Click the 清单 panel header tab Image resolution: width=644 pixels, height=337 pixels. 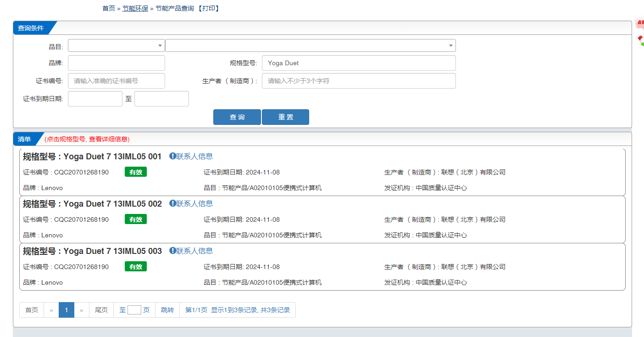(24, 139)
